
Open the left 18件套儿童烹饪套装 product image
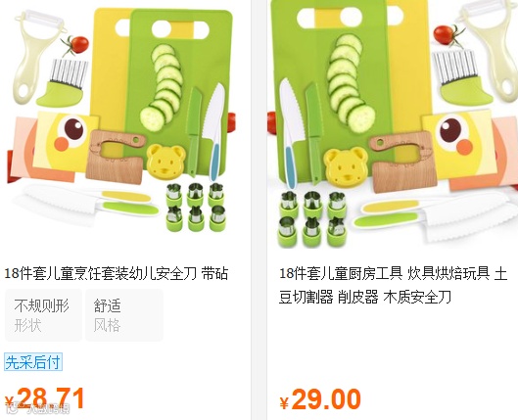(x=121, y=122)
